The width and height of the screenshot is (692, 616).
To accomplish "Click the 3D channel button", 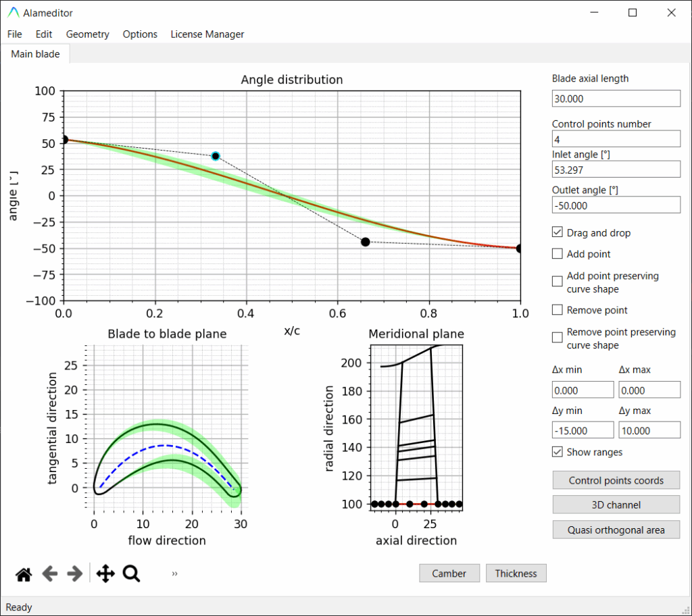I will click(x=616, y=505).
